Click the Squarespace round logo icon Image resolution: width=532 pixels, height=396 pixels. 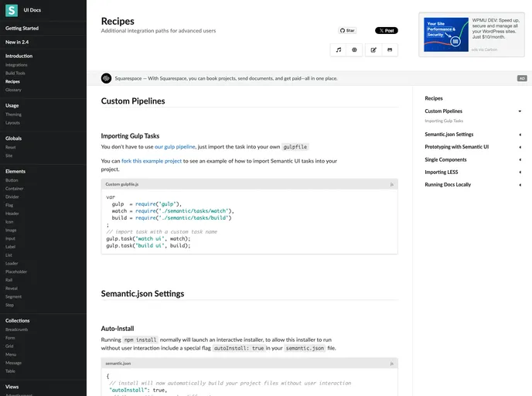coord(106,78)
